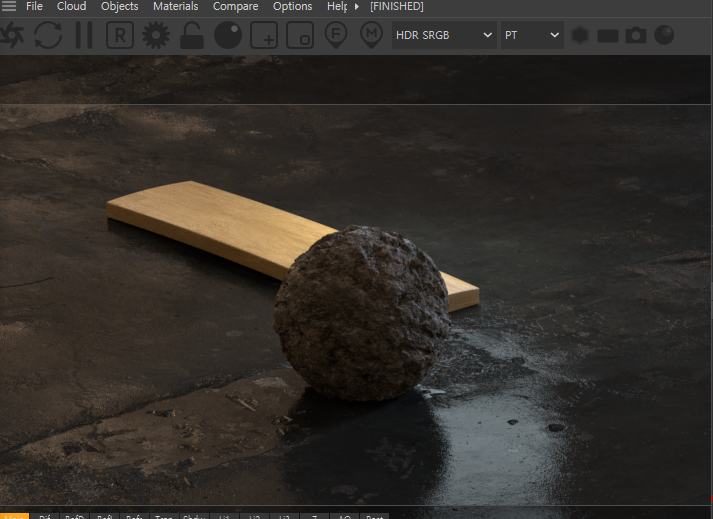The height and width of the screenshot is (519, 713).
Task: Enable render region plus-box icon
Action: point(264,35)
